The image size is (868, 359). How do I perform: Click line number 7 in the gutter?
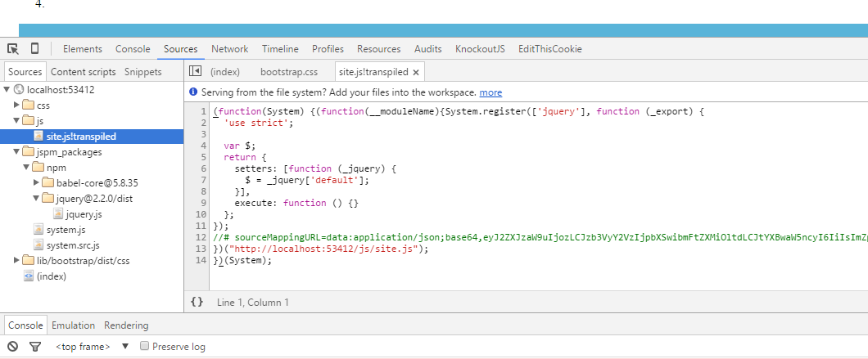(204, 180)
